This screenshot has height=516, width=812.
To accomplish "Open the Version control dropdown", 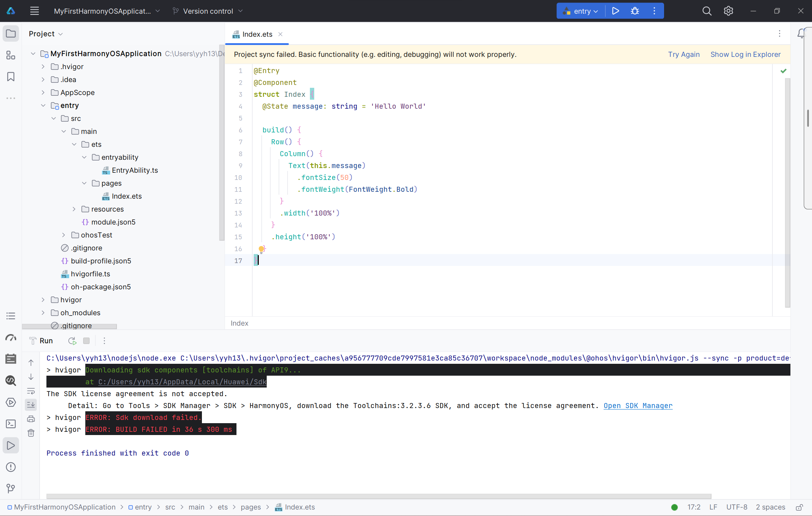I will 208,11.
